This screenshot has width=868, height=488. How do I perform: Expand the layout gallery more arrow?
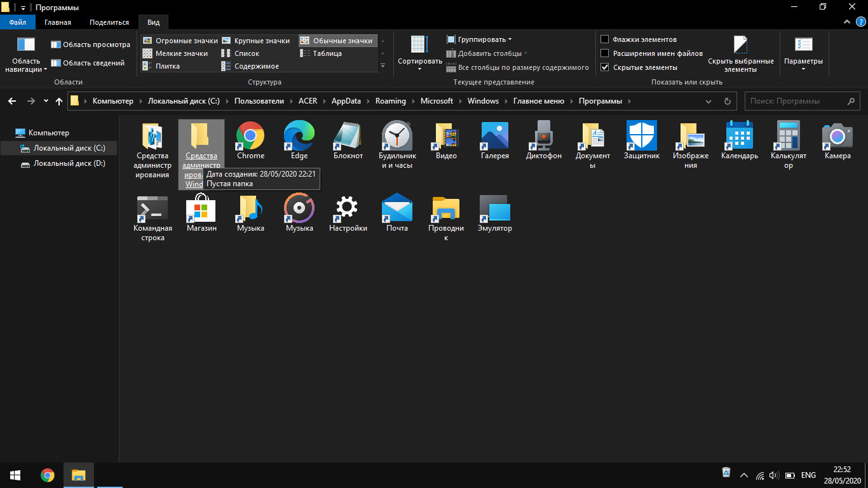[383, 66]
